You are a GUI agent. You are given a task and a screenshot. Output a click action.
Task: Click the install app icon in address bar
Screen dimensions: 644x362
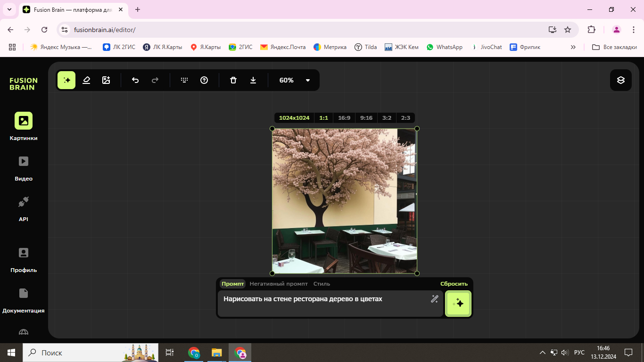tap(553, 30)
